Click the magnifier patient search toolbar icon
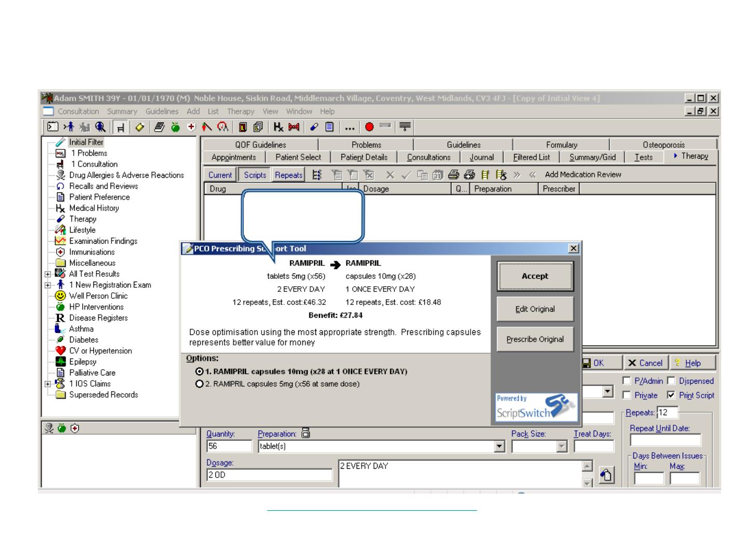 (101, 127)
